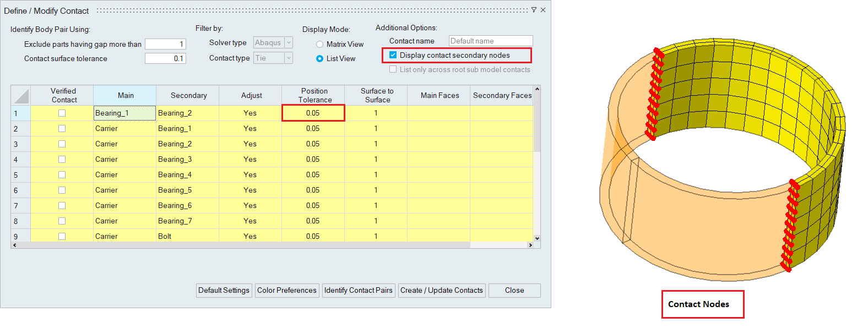868x328 pixels.
Task: Uncheck Display contact secondary nodes
Action: pyautogui.click(x=393, y=55)
